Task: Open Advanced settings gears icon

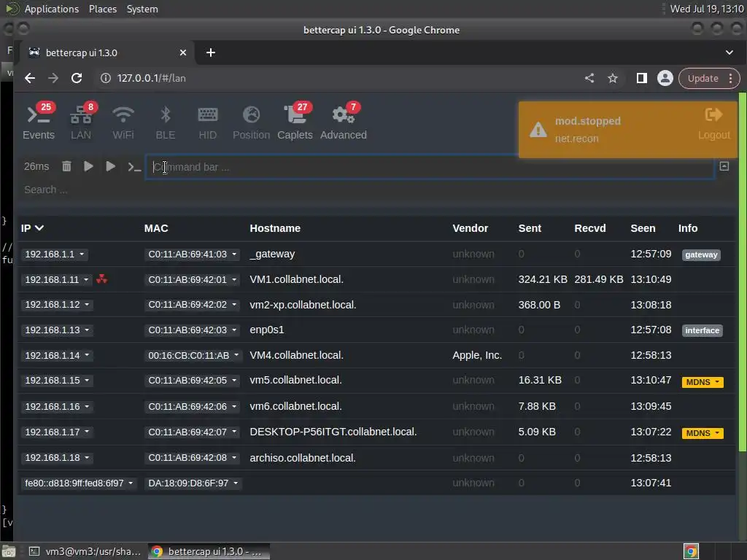Action: [343, 114]
